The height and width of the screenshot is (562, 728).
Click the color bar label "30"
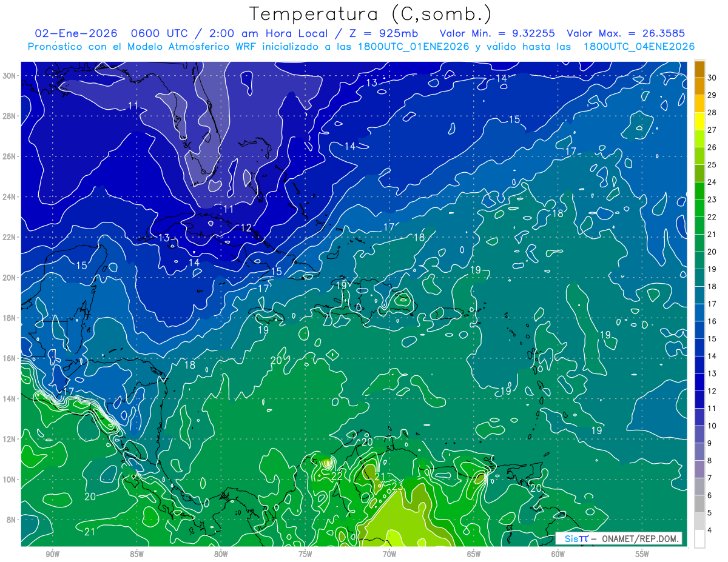coord(712,77)
